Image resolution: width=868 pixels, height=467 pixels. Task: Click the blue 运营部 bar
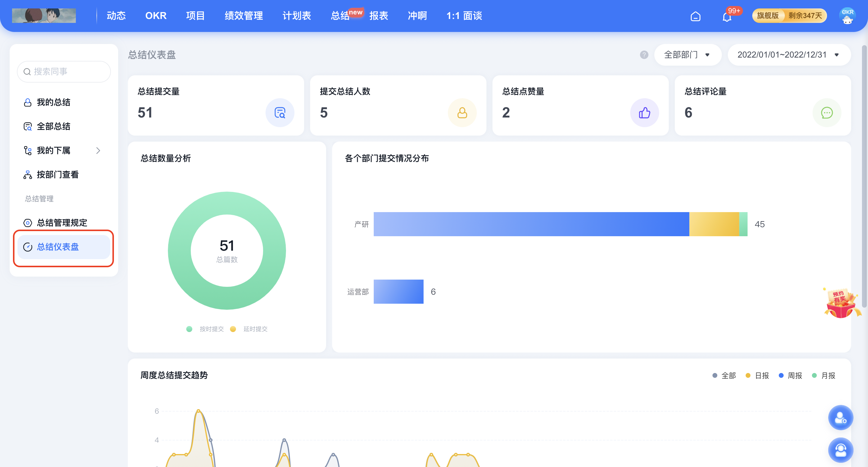coord(398,291)
